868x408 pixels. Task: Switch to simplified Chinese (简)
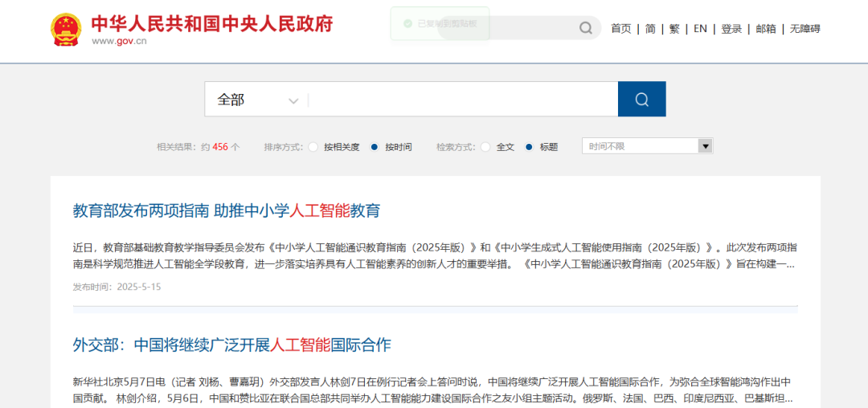point(650,29)
